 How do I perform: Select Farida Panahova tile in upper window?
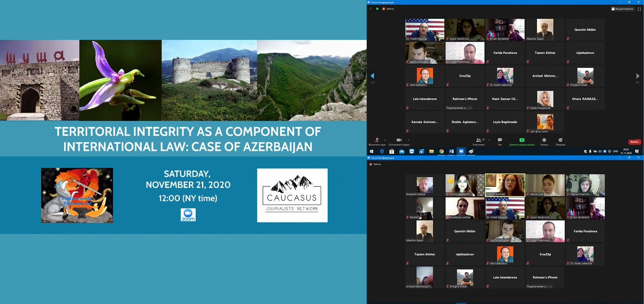505,53
